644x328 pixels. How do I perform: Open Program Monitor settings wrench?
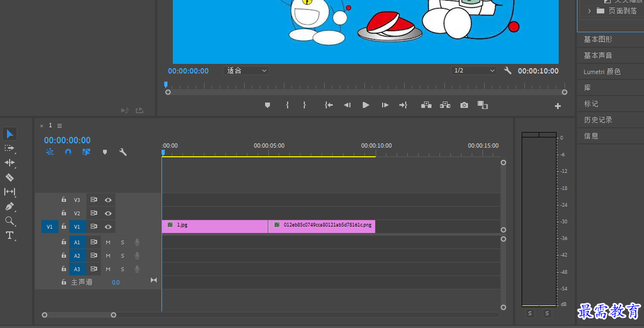pos(508,70)
